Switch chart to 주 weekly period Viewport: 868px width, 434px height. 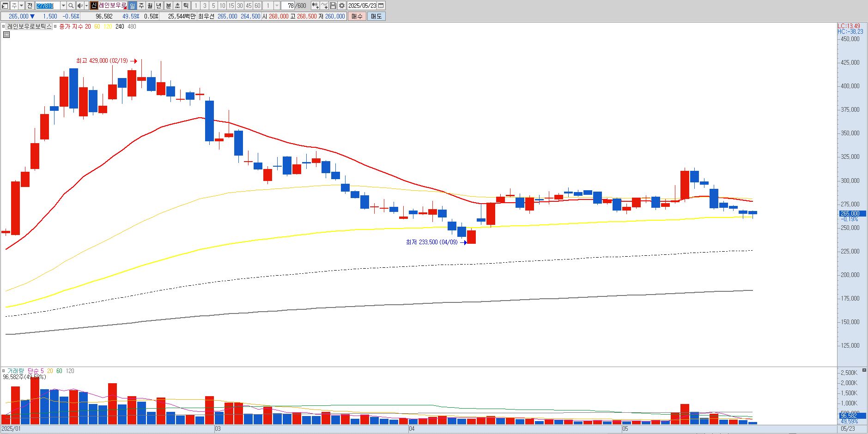141,6
